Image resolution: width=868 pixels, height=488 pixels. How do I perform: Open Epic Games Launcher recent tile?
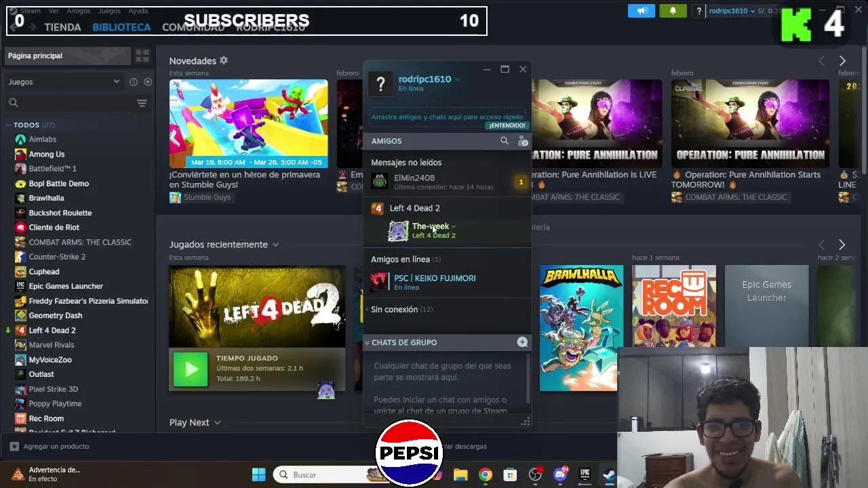[x=766, y=306]
